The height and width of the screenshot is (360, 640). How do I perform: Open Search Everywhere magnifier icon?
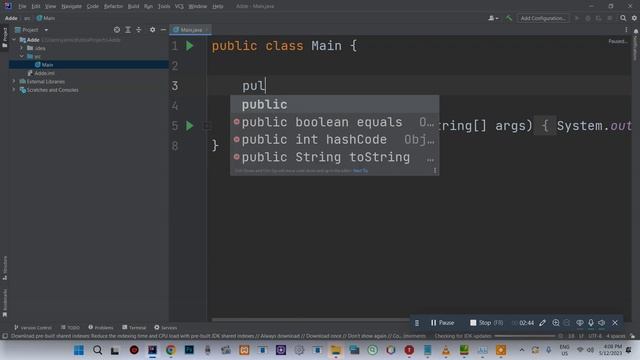click(623, 18)
